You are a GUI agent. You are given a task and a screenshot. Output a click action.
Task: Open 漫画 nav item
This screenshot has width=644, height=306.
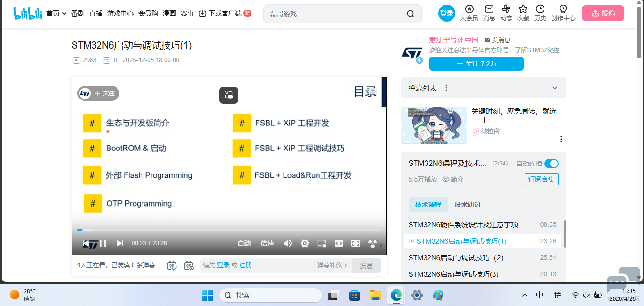pos(169,13)
